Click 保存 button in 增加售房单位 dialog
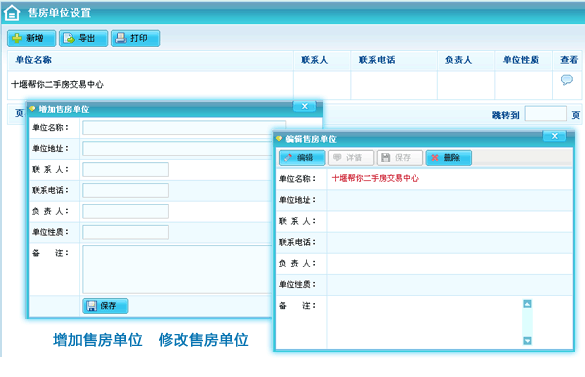 click(105, 306)
